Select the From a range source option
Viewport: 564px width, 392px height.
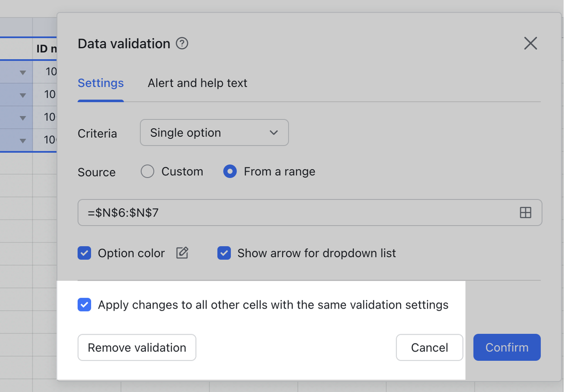tap(229, 171)
